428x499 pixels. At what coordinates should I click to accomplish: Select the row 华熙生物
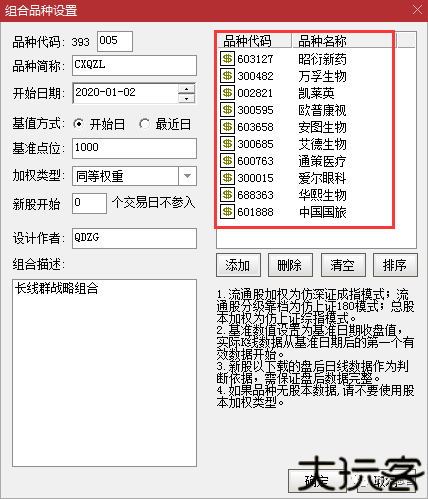pos(322,195)
